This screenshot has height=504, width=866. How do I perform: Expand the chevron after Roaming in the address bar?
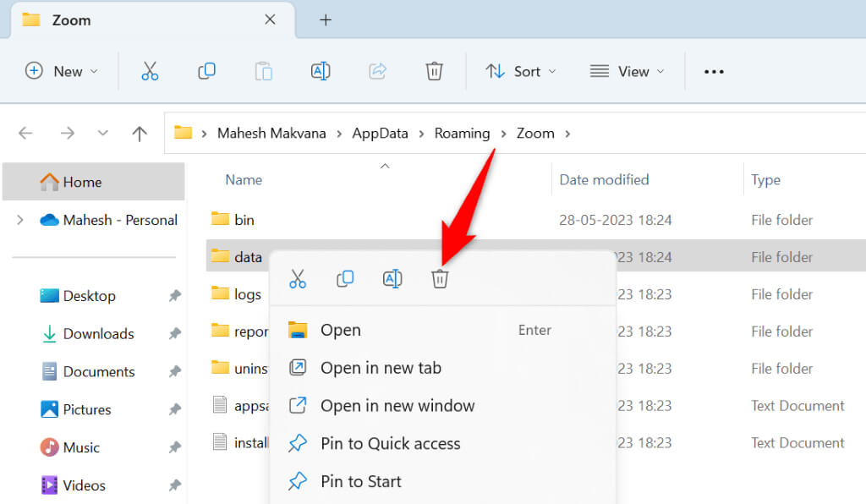coord(503,134)
